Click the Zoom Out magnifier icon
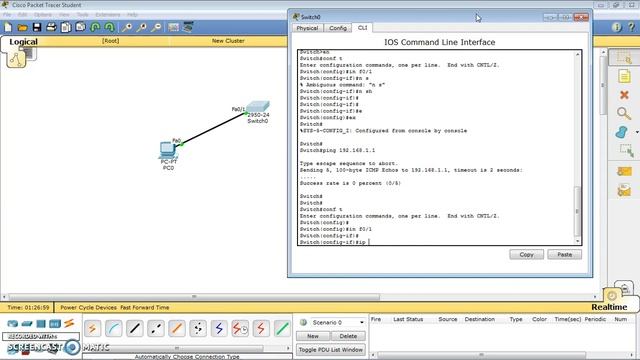The width and height of the screenshot is (640, 360). point(156,27)
